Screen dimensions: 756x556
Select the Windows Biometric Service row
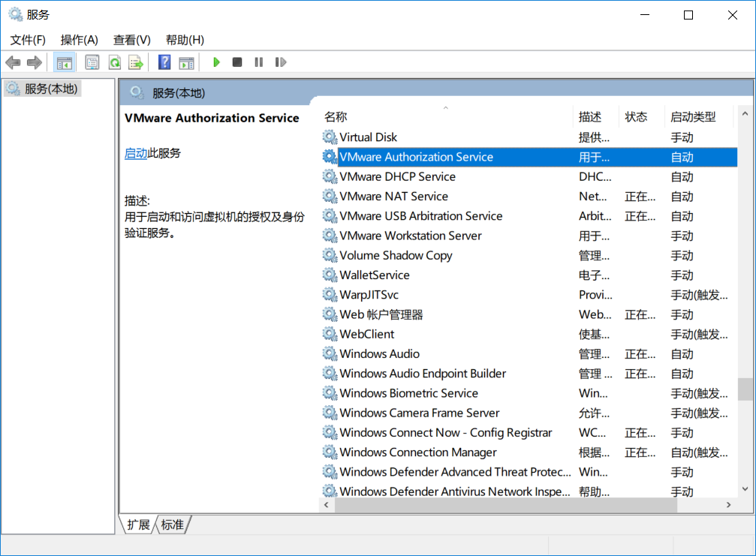click(x=529, y=393)
